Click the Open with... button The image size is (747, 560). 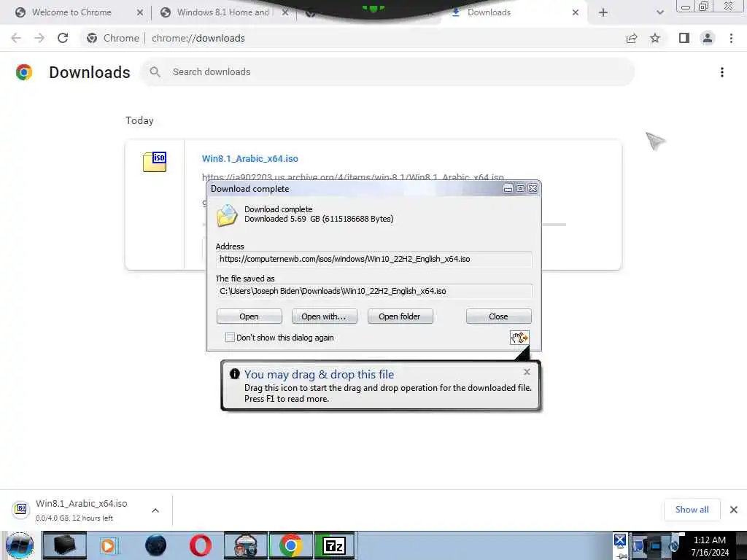click(324, 316)
